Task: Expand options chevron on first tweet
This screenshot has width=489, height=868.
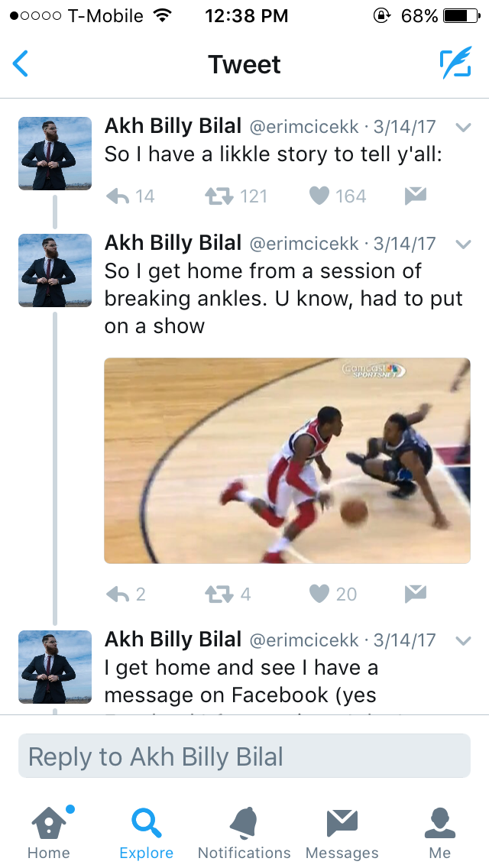Action: click(463, 128)
